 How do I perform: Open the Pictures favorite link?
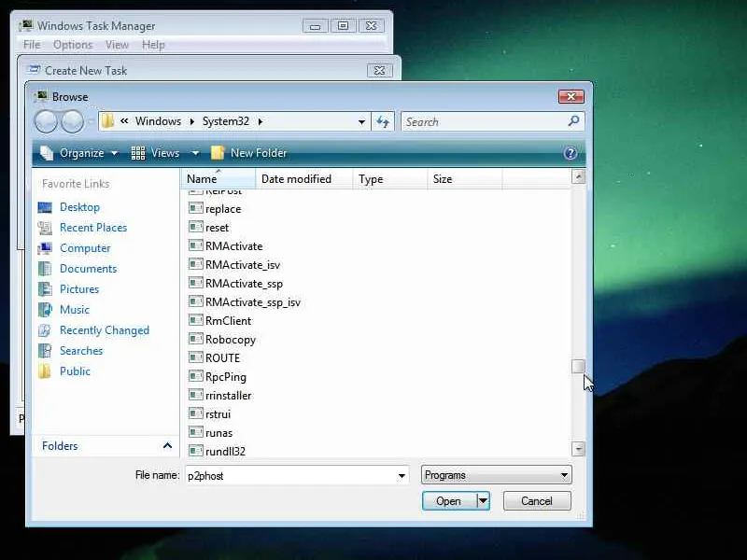coord(79,289)
